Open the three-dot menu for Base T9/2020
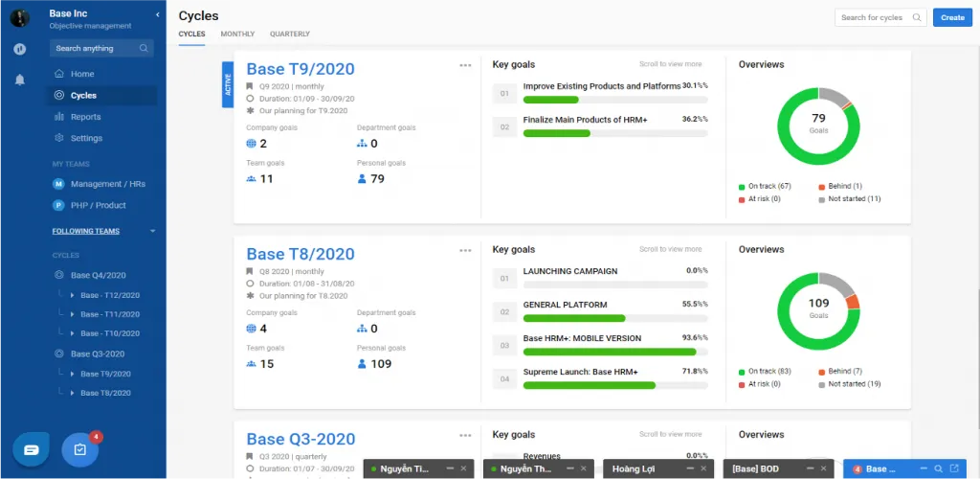Viewport: 980px width, 479px height. click(x=465, y=65)
